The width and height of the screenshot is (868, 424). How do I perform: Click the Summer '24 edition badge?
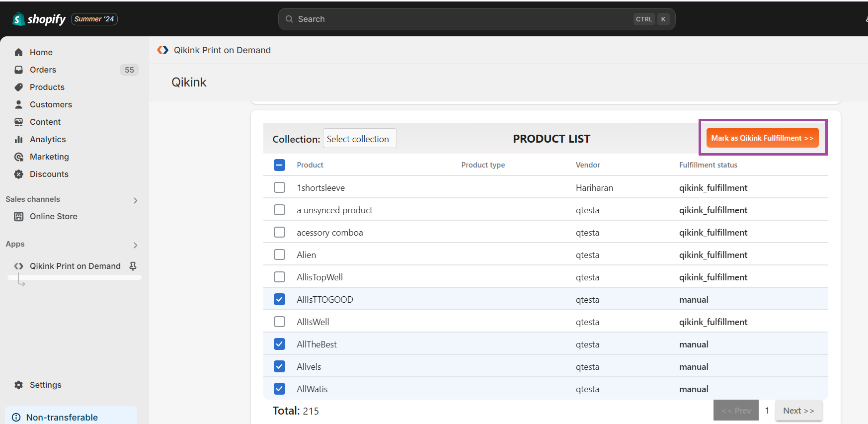pos(94,19)
